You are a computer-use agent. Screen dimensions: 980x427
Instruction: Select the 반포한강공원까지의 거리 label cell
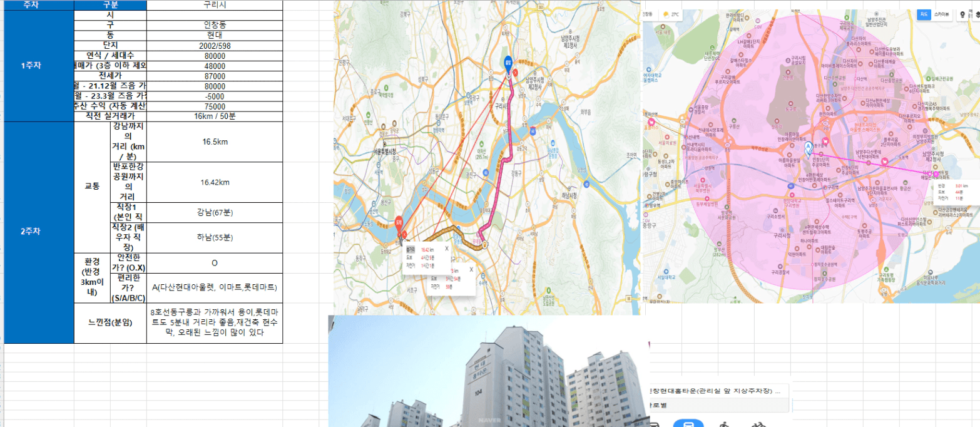coord(128,182)
